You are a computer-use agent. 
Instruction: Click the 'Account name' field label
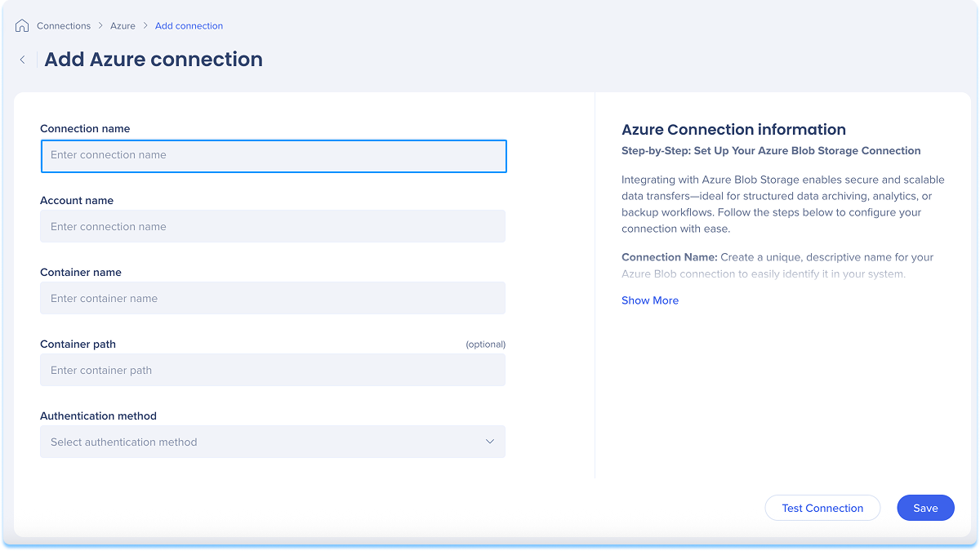pos(77,201)
